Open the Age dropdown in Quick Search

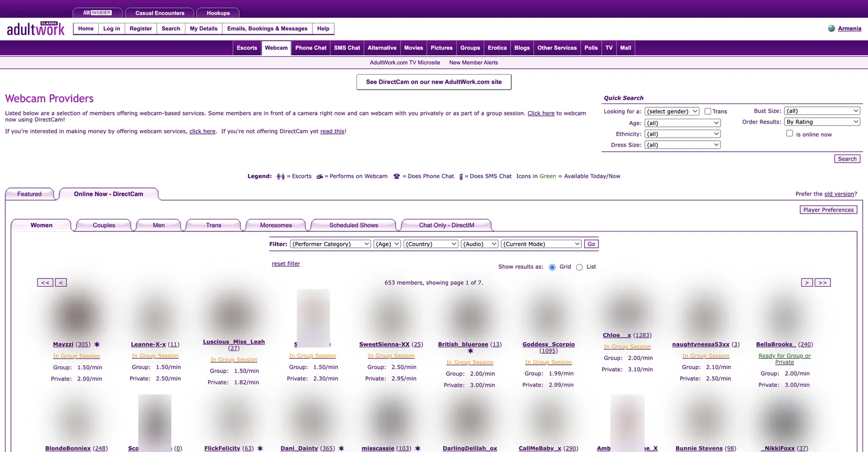pyautogui.click(x=682, y=123)
